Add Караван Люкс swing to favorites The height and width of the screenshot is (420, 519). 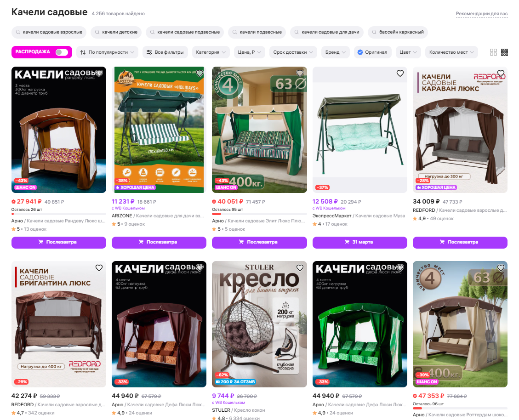point(501,74)
